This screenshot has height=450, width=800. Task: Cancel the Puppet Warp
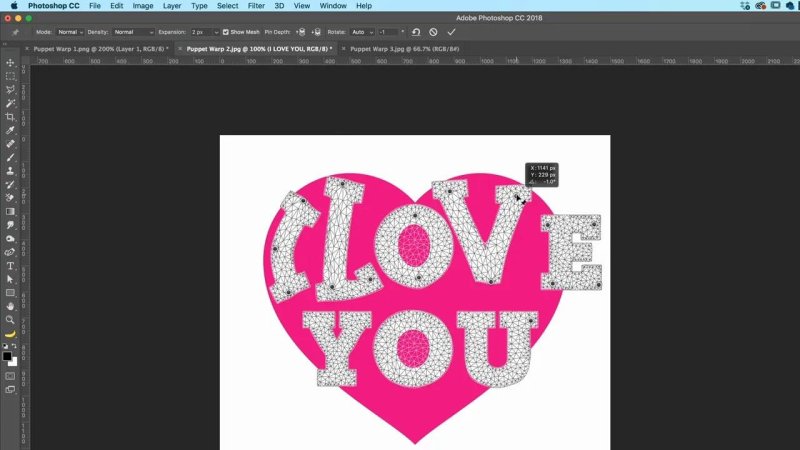(433, 32)
